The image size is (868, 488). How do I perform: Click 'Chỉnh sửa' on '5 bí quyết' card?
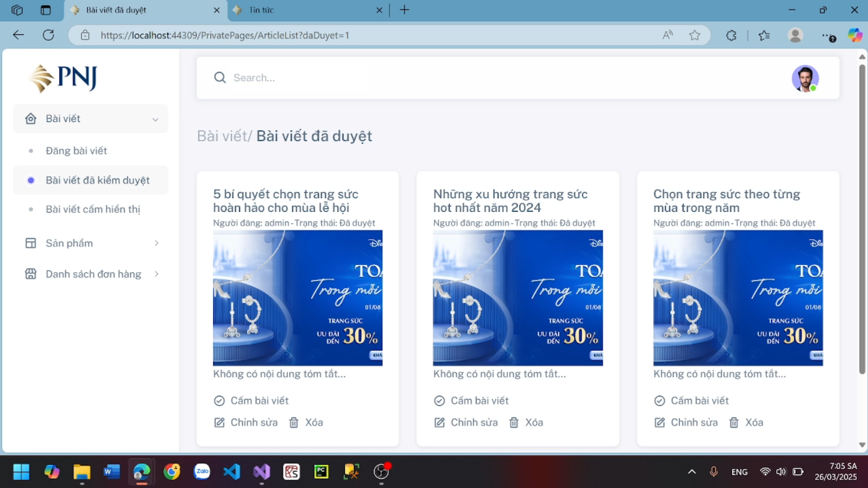click(254, 423)
